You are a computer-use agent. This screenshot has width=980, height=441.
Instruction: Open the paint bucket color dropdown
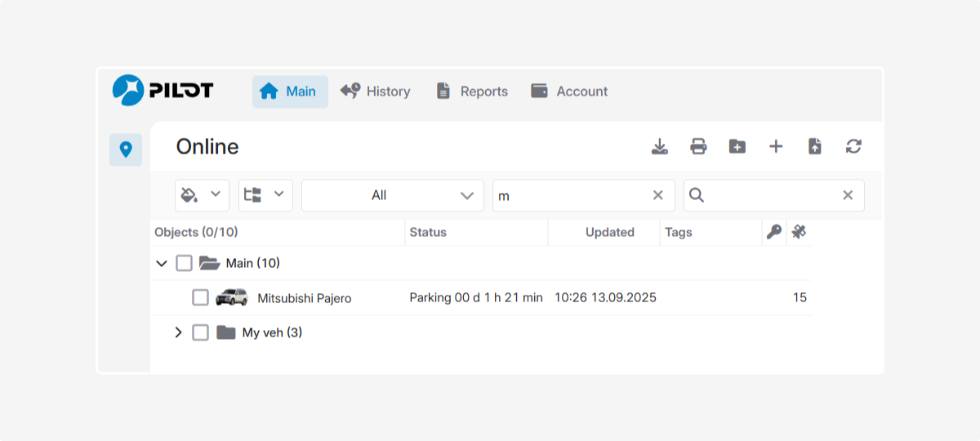coord(202,195)
